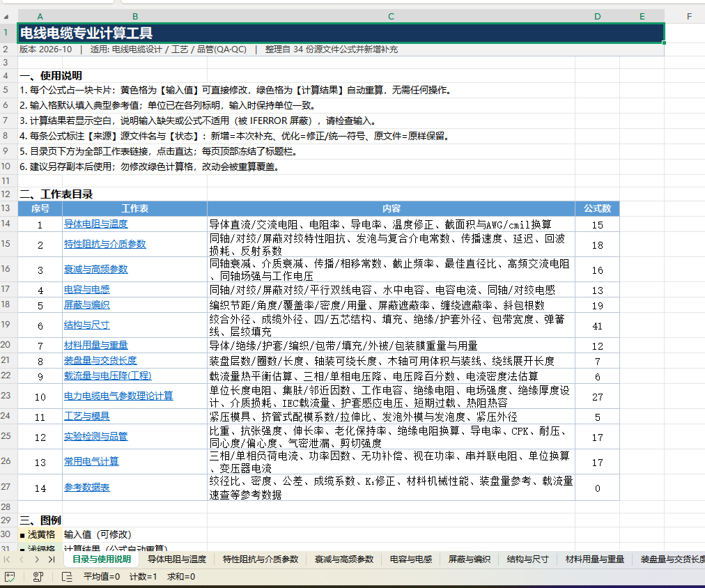Viewport: 705px width, 588px height.
Task: Open the 电容与电感 sheet tab
Action: (411, 559)
